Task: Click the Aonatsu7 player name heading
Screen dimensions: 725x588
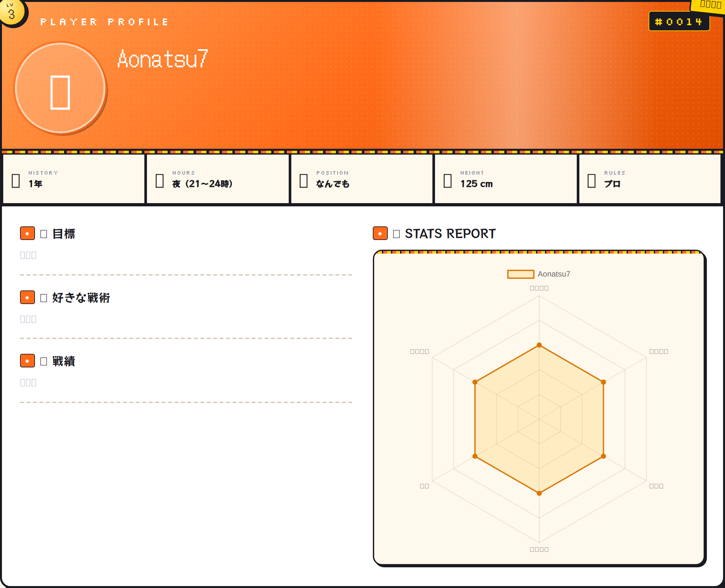Action: click(x=163, y=59)
